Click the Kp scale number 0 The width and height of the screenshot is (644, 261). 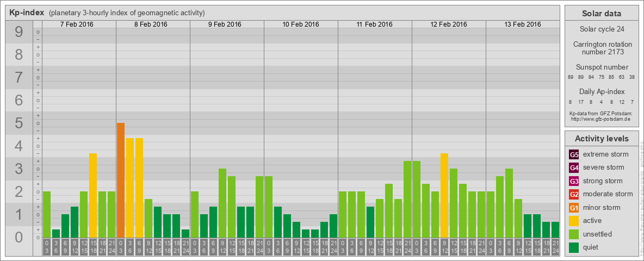coord(18,237)
